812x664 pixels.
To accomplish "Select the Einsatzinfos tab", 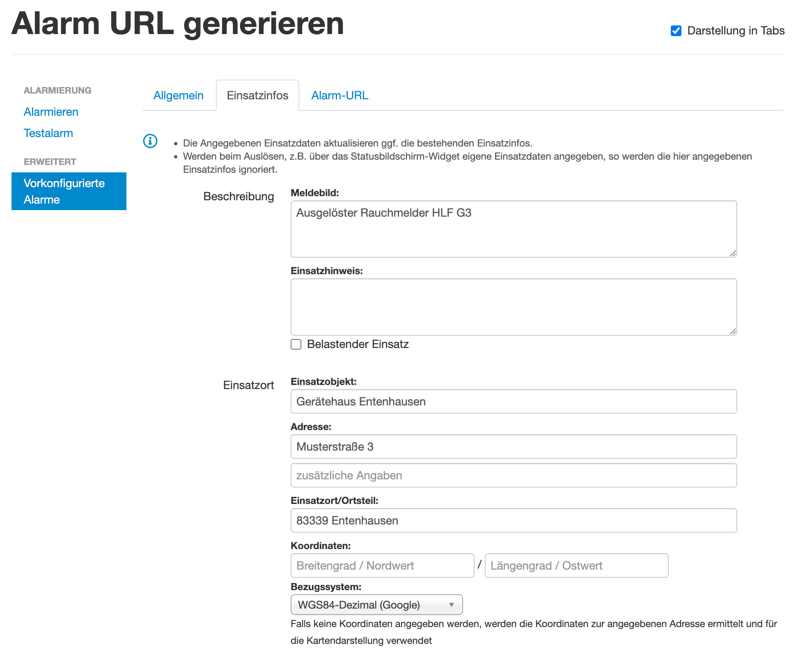I will click(x=257, y=96).
